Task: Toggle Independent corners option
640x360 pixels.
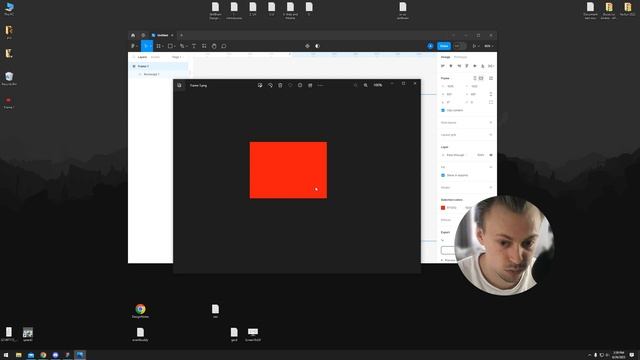Action: point(491,102)
